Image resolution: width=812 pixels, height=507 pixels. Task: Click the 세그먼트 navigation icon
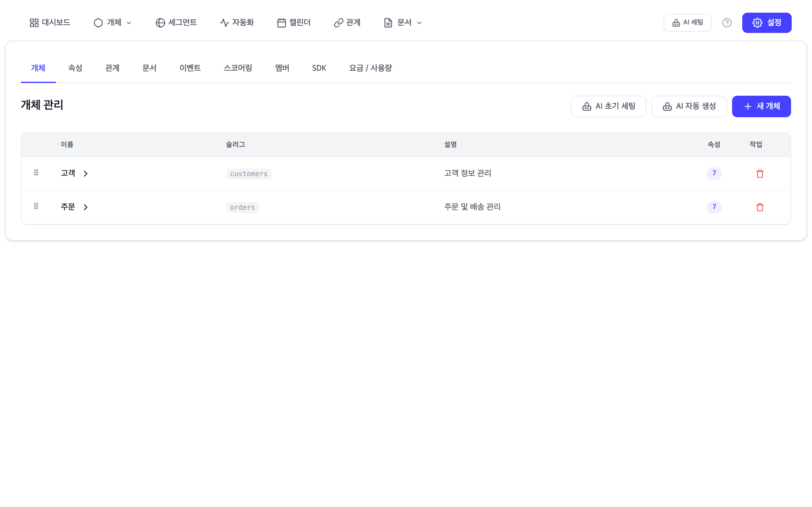[x=160, y=22]
